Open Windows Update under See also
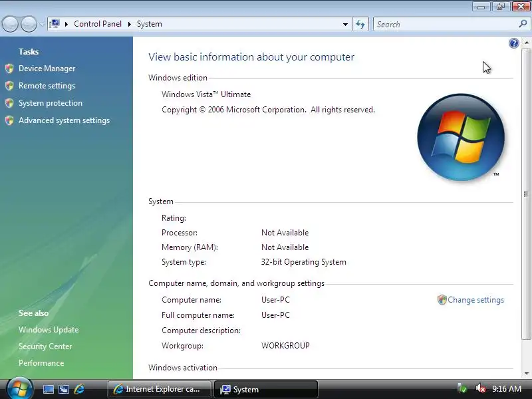Viewport: 532px width, 399px height. click(49, 330)
